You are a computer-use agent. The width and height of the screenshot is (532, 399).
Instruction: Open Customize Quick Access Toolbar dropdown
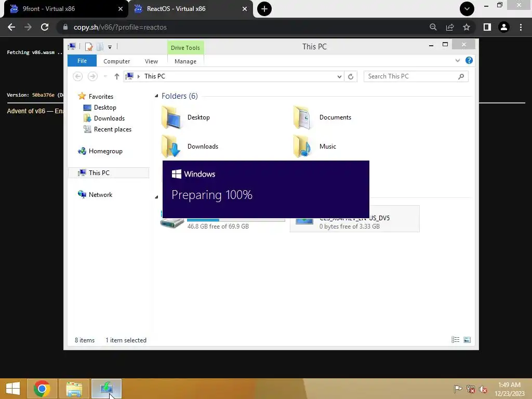[110, 47]
